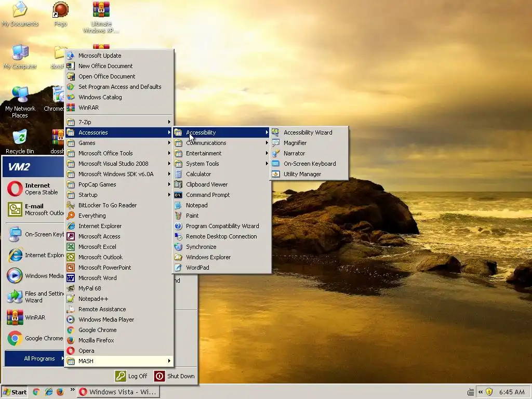Click the Mozilla Firefox icon in All Programs
532x399 pixels.
71,340
